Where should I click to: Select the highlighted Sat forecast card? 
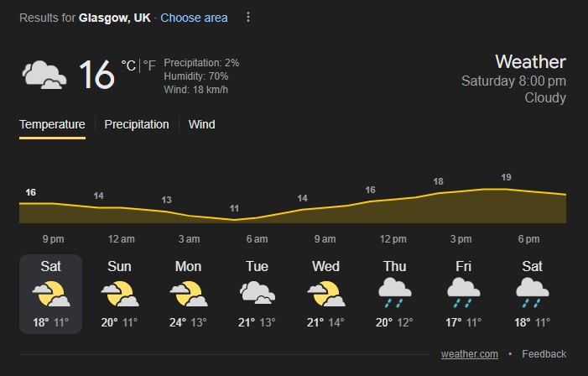[x=50, y=294]
